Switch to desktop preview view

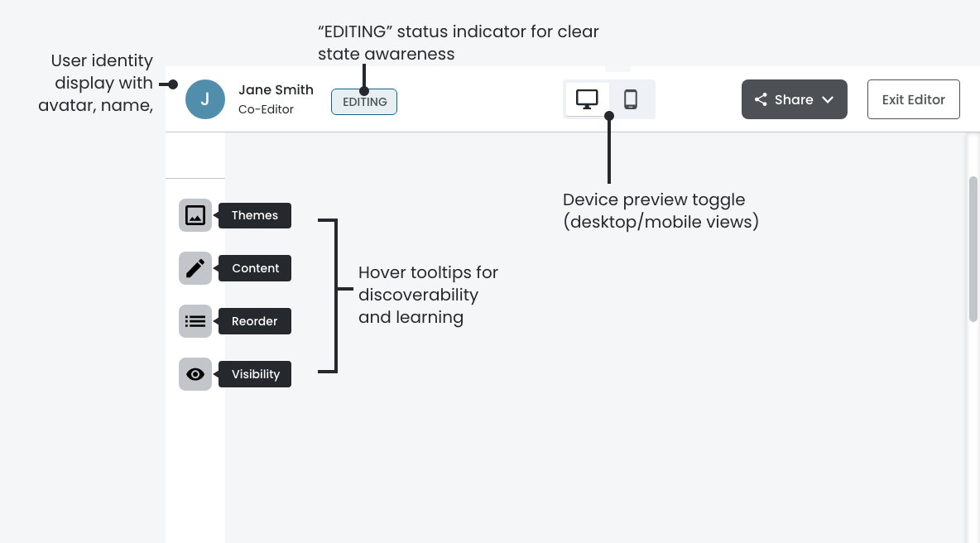587,99
